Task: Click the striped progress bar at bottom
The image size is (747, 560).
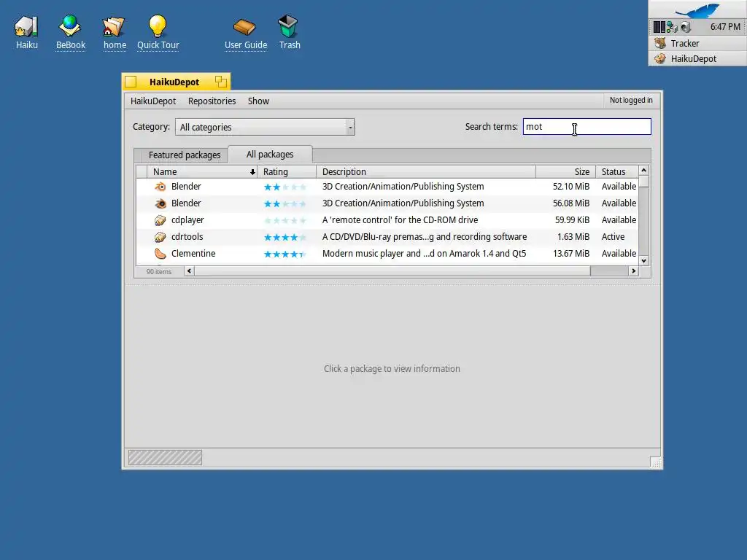Action: (165, 458)
